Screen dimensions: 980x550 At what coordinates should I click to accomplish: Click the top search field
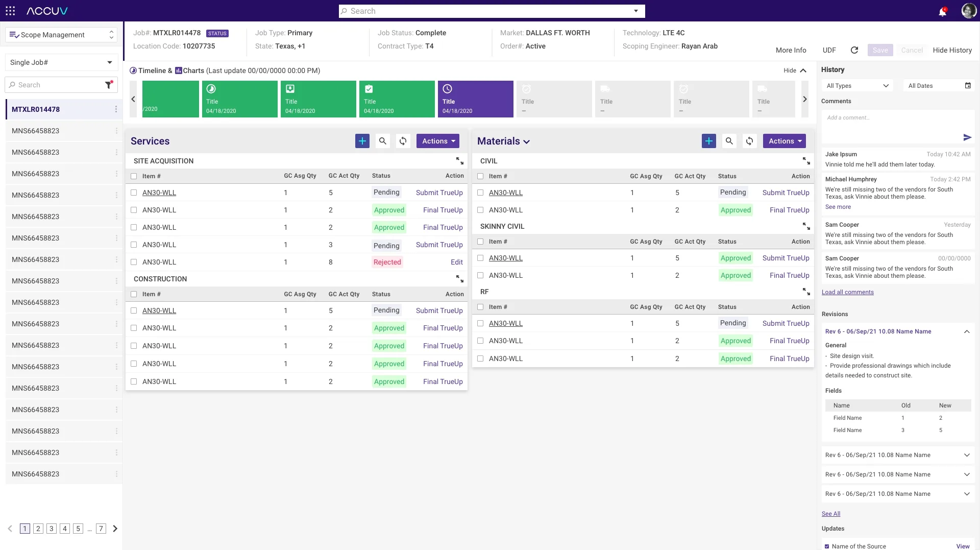coord(492,11)
